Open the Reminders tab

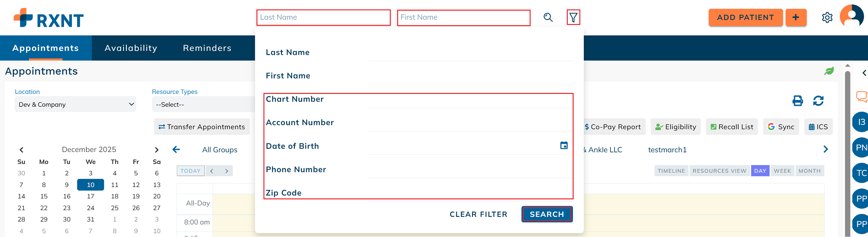pos(207,48)
